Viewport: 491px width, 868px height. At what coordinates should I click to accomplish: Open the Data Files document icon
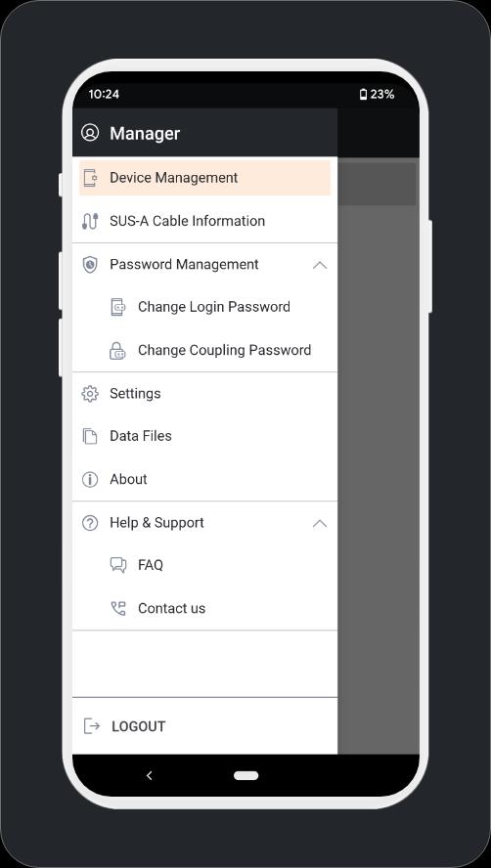pyautogui.click(x=90, y=436)
